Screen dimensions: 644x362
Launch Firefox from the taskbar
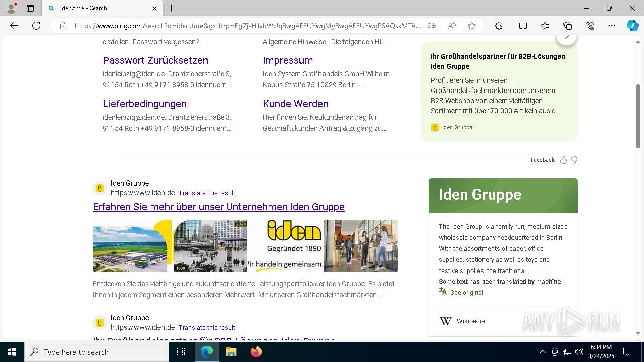(x=256, y=352)
